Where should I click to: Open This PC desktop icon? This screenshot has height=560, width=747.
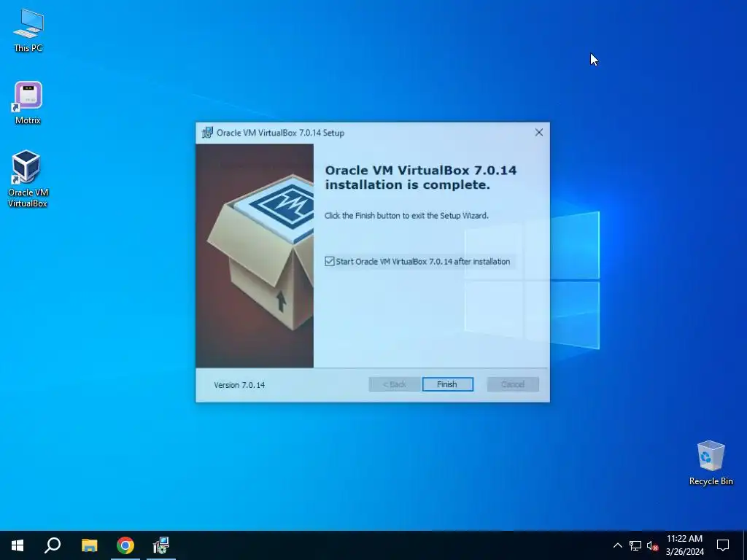(x=28, y=30)
